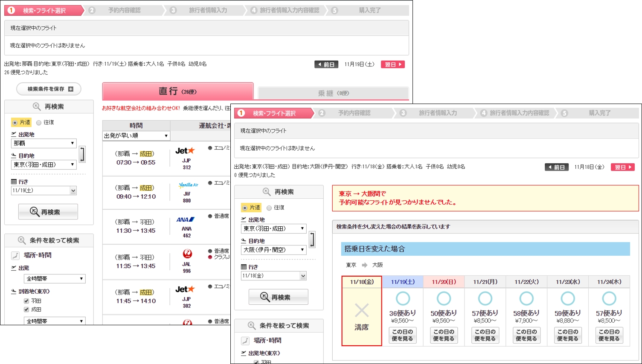The height and width of the screenshot is (364, 642).
Task: Open 出発地 dropdown showing 那覇
Action: (x=44, y=143)
